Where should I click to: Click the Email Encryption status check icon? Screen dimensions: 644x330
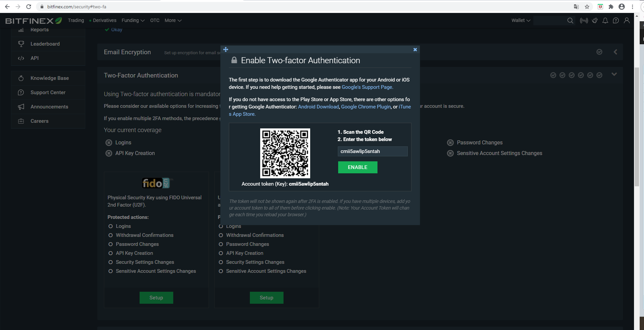(599, 52)
